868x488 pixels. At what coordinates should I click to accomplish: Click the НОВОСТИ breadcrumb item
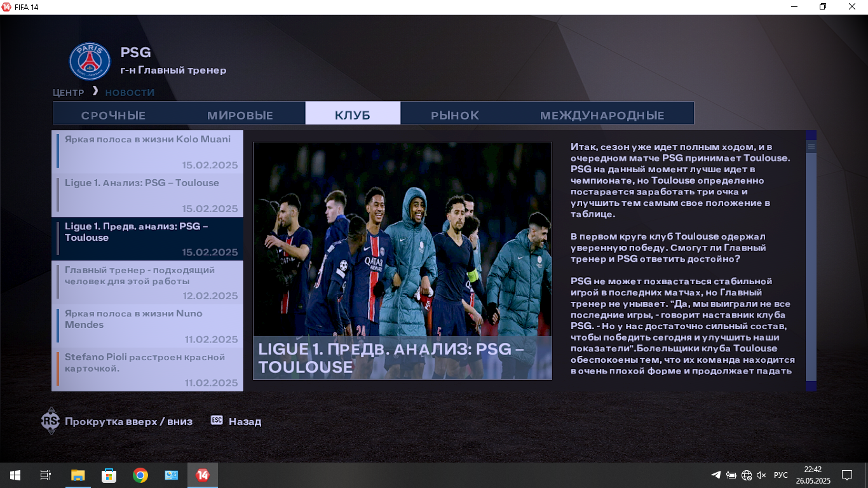click(x=130, y=92)
